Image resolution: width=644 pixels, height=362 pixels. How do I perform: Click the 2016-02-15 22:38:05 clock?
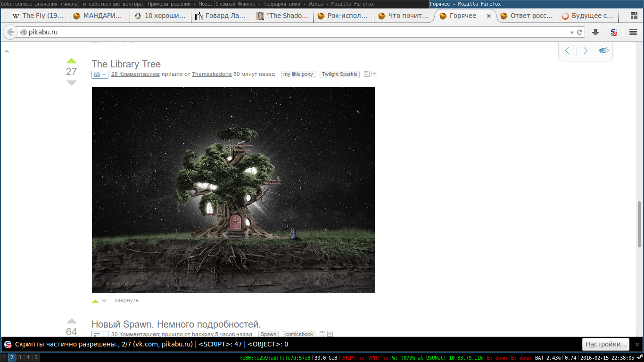pos(607,358)
